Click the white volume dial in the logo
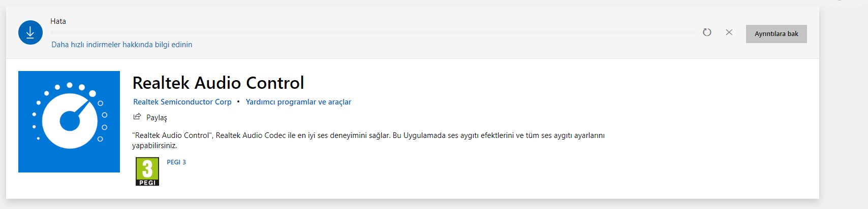Viewport: 868px width, 209px height. point(70,121)
